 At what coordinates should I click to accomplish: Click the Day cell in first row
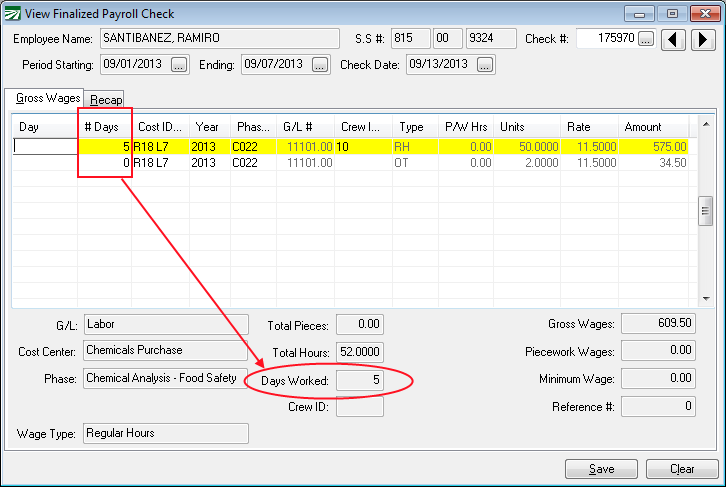[x=45, y=146]
